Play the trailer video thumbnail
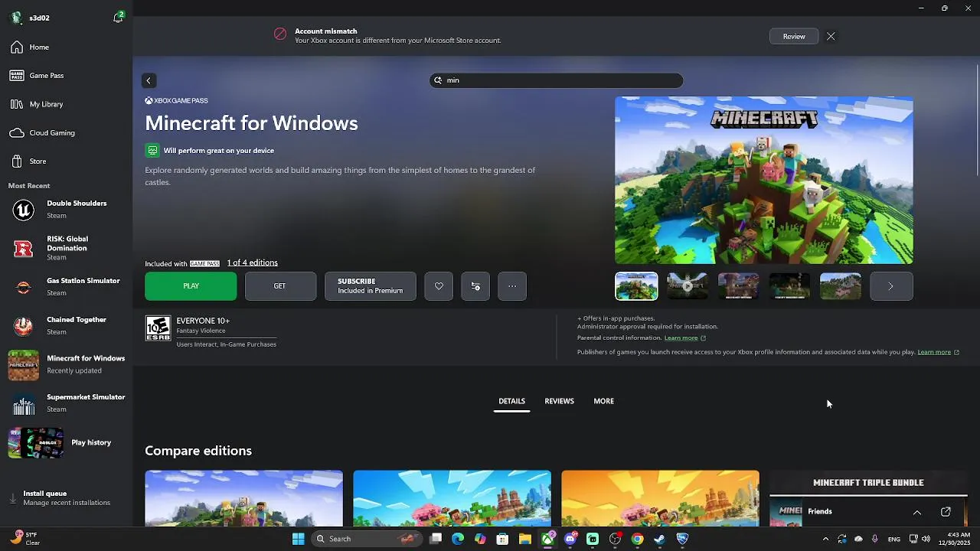 coord(688,286)
